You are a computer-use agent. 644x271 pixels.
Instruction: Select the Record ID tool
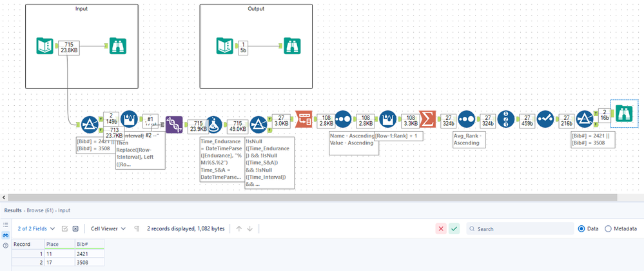(x=505, y=119)
